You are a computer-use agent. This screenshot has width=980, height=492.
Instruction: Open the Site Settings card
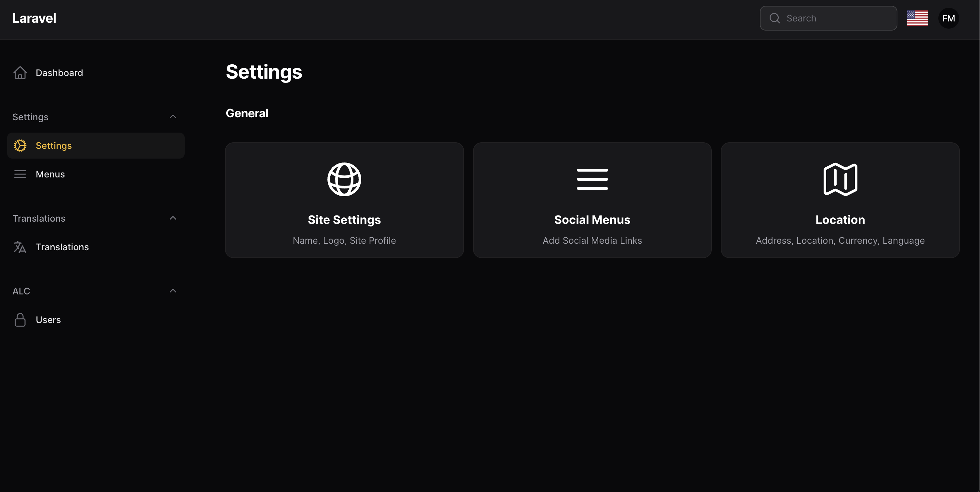[x=344, y=200]
